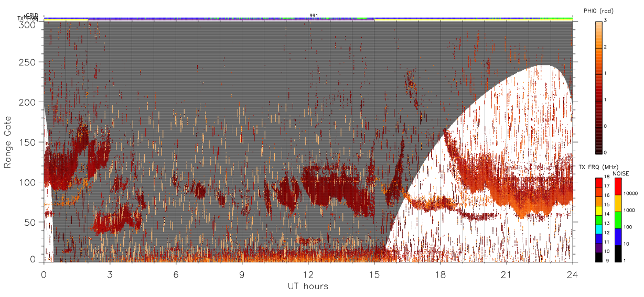Screen dimensions: 644x297
Task: Click the "CPID" label at top-left
Action: (32, 15)
